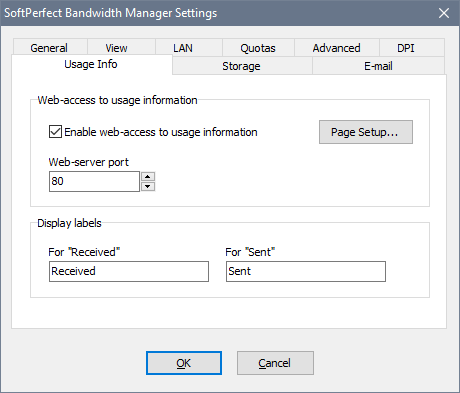Open the General tab

click(50, 48)
